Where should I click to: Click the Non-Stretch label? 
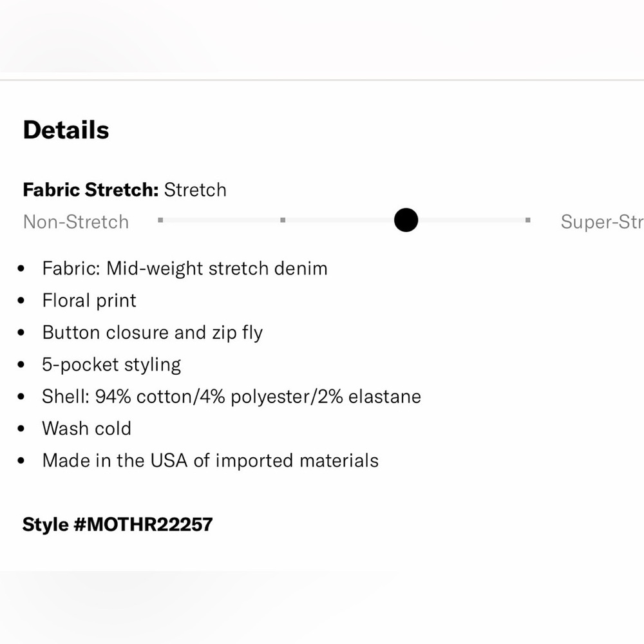pos(76,222)
